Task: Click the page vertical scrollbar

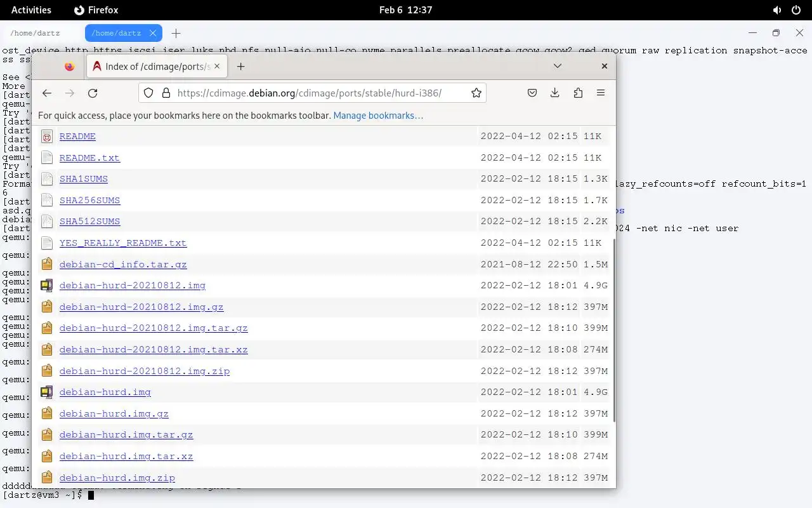Action: 613,330
